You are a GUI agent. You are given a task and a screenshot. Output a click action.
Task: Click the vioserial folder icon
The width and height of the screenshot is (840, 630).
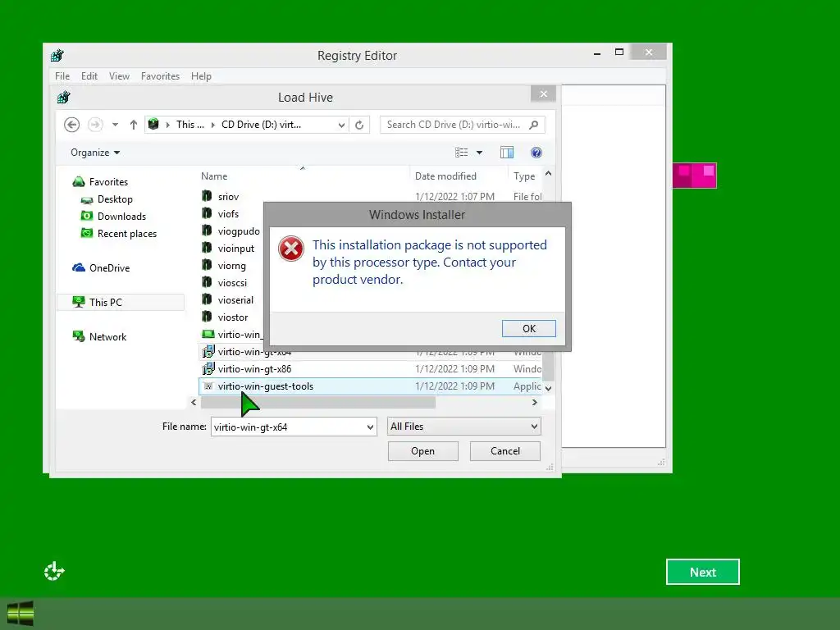(x=207, y=299)
